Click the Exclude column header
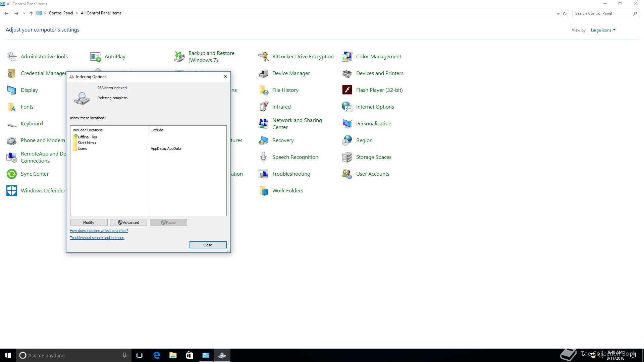The width and height of the screenshot is (644, 362). pos(187,130)
